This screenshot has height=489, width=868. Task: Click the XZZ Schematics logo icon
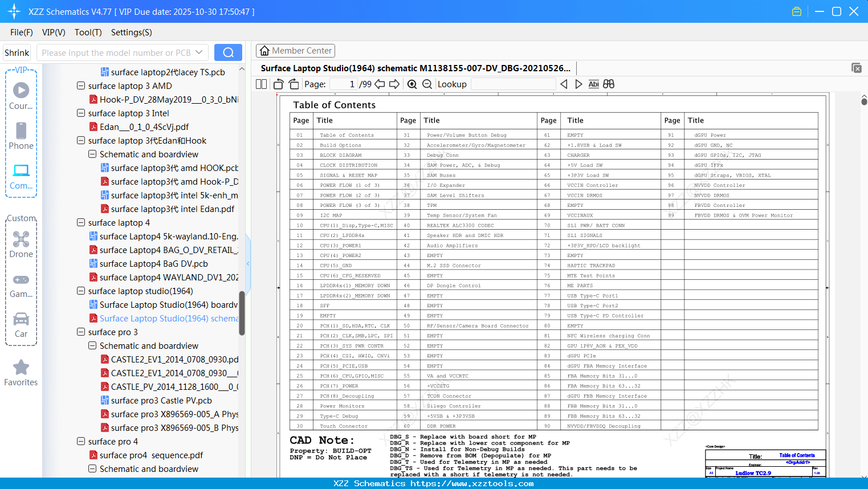14,11
